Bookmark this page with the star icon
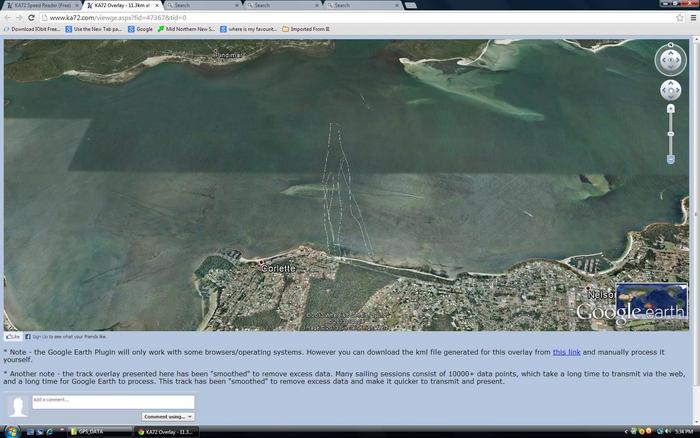Screen dimensions: 700x438 click(680, 17)
